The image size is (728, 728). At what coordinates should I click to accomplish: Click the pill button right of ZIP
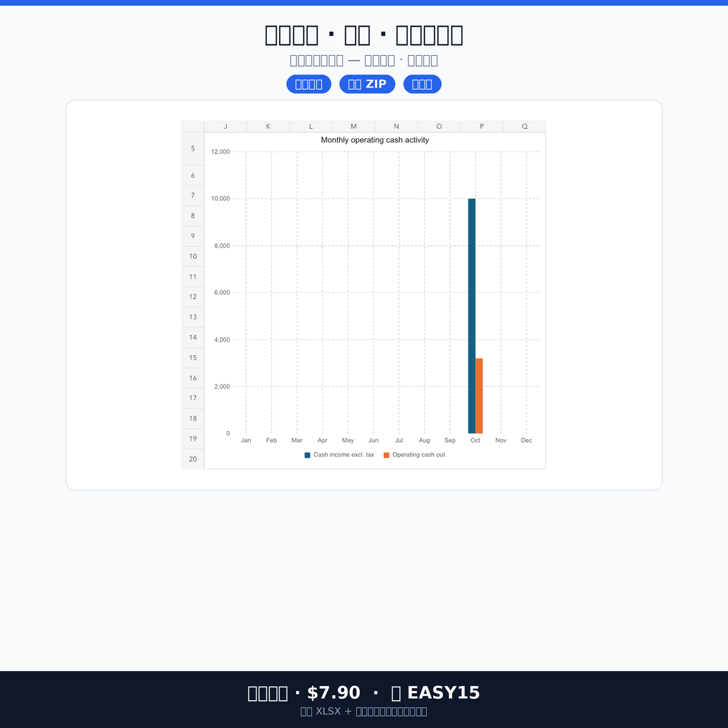tap(422, 84)
